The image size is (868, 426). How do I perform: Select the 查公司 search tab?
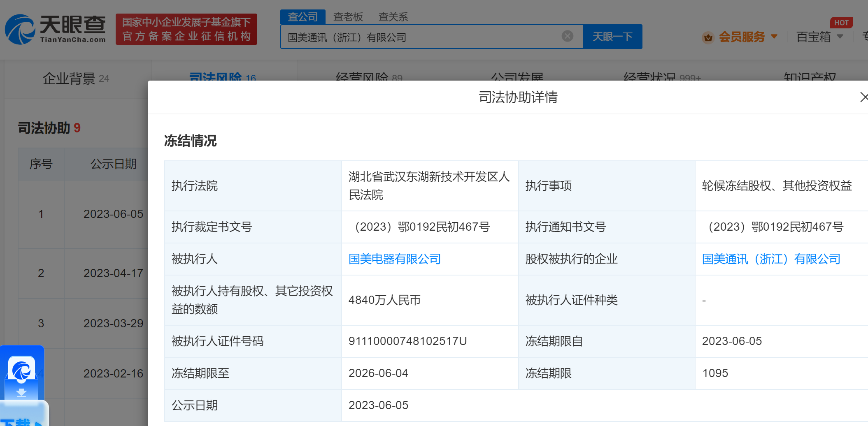(303, 17)
